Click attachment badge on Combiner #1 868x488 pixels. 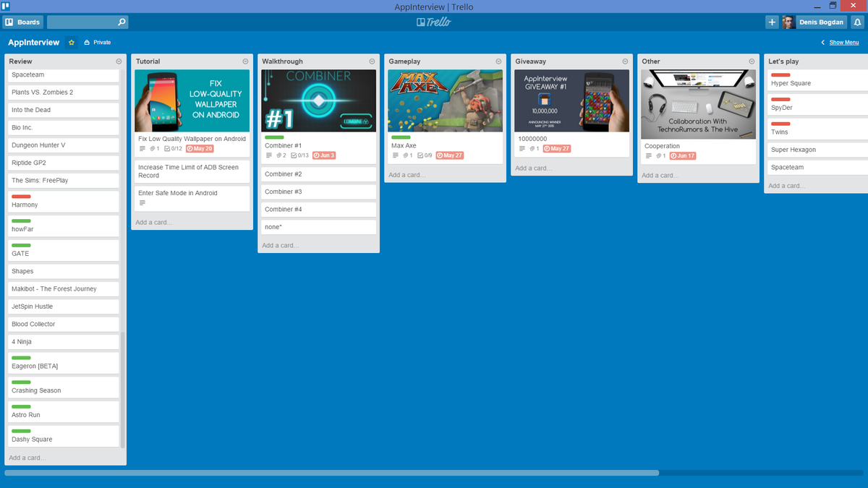[x=281, y=155]
